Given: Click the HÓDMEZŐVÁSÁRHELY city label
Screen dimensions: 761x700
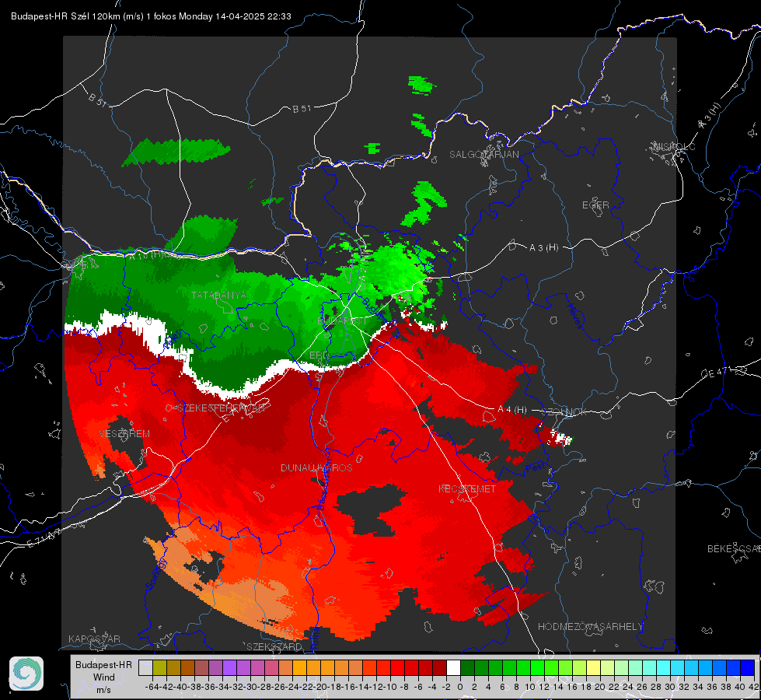Looking at the screenshot, I should [590, 627].
